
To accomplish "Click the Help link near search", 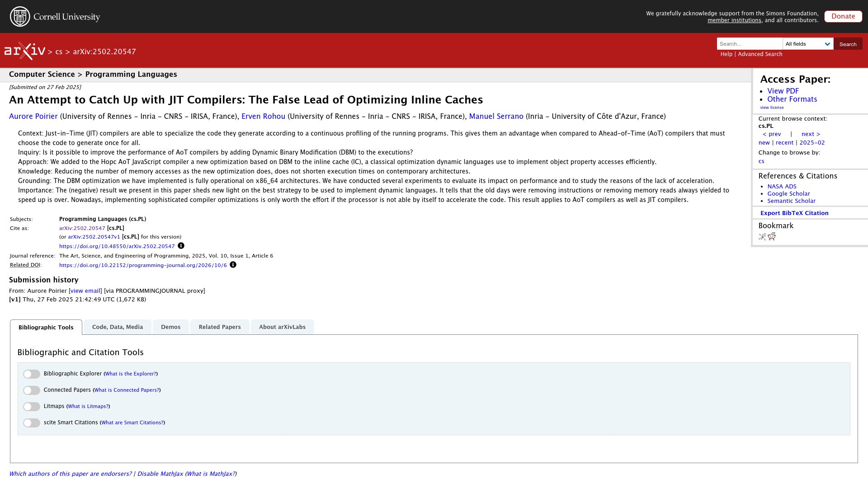I will click(726, 54).
